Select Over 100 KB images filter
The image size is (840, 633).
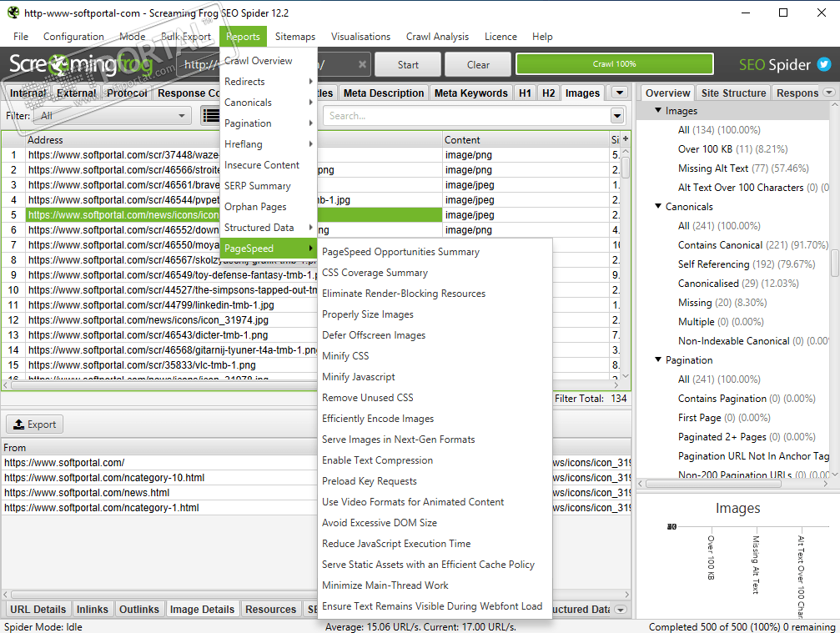point(732,149)
